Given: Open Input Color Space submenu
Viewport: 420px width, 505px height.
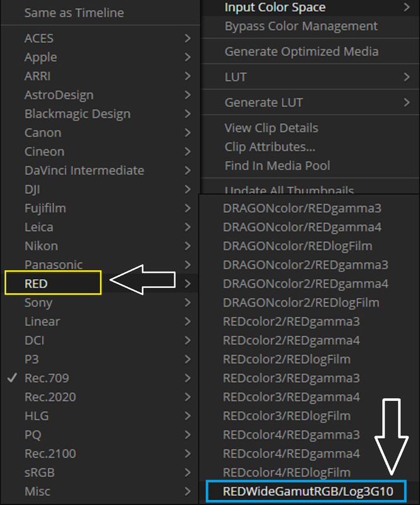Looking at the screenshot, I should (310, 8).
